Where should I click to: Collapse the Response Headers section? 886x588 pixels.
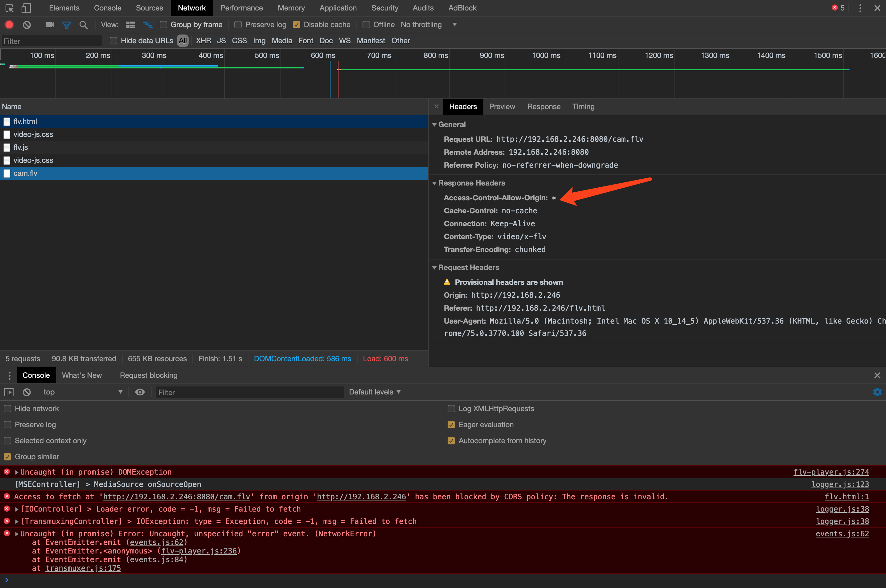(434, 183)
